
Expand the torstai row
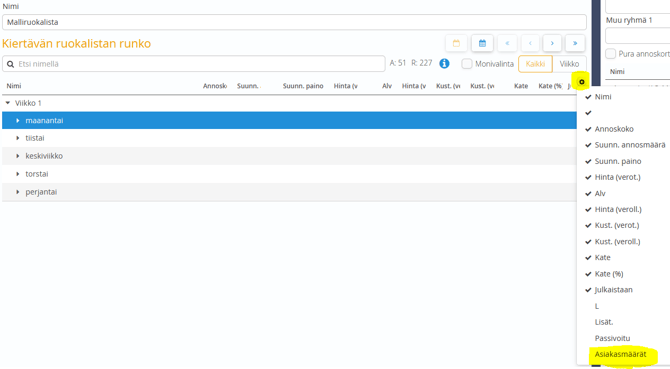click(x=18, y=174)
